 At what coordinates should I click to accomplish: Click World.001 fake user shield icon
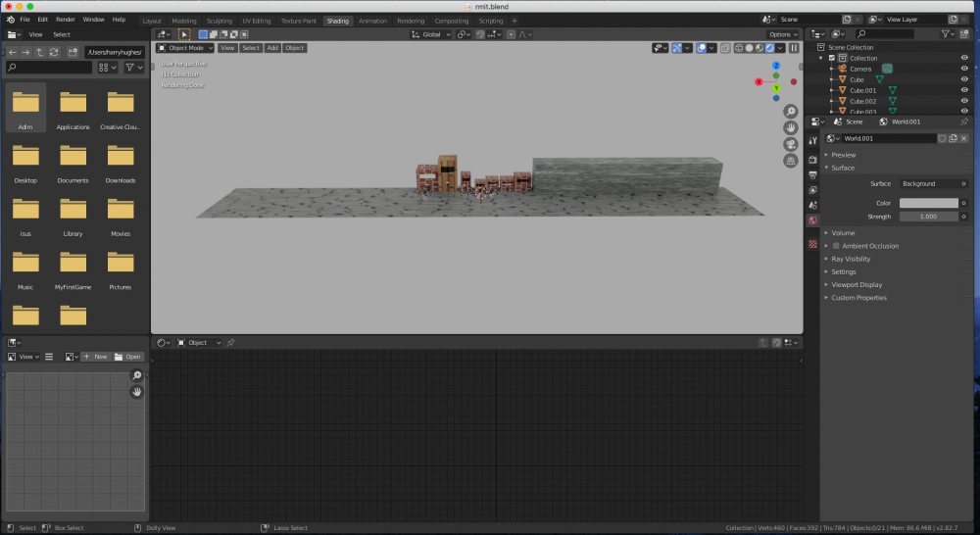tap(942, 138)
